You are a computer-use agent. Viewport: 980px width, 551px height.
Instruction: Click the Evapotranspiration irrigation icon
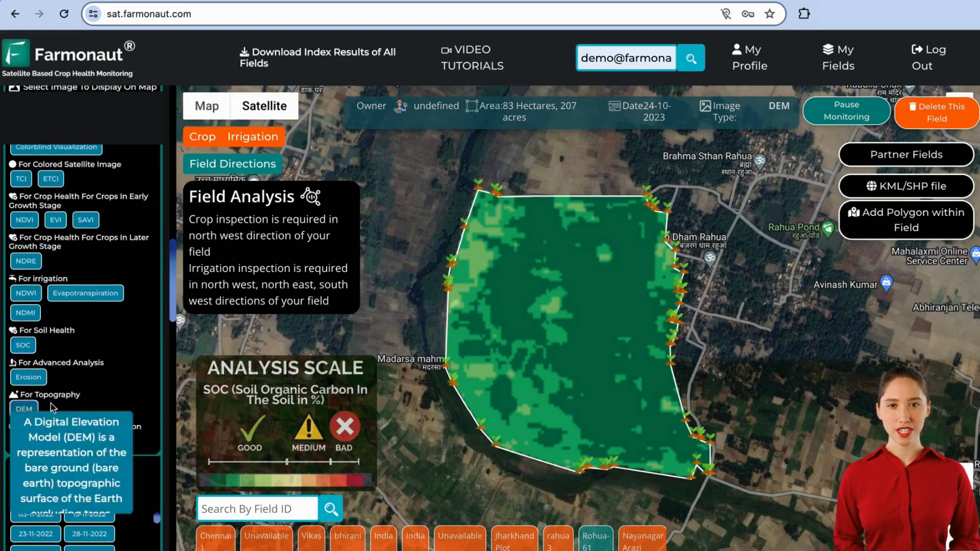pos(85,293)
